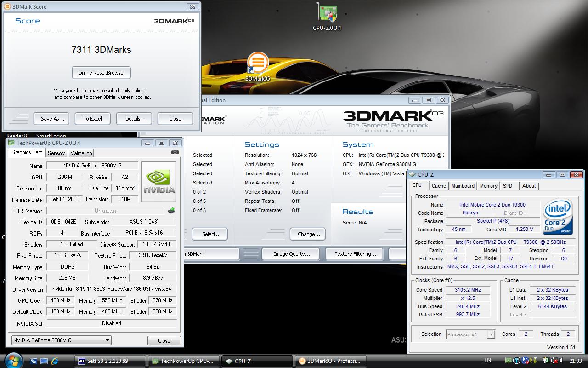Viewport: 588px width, 368px height.
Task: Open the About tab in CPU-Z
Action: click(x=529, y=186)
